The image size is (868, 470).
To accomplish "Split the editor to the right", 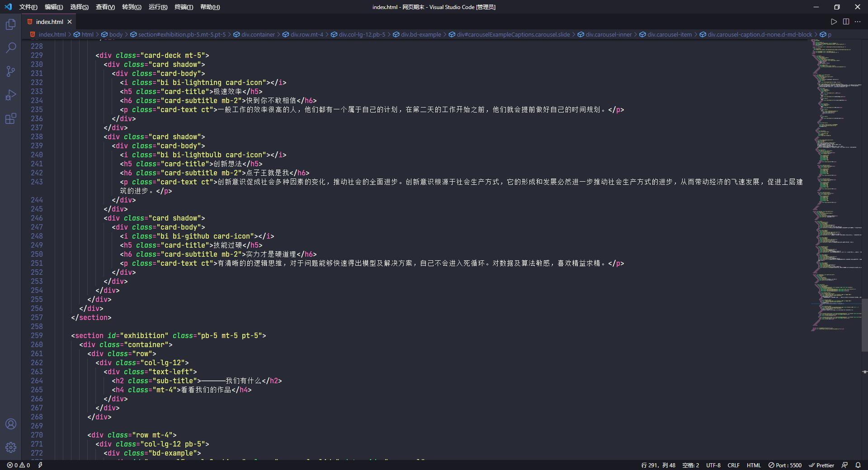I will (846, 22).
